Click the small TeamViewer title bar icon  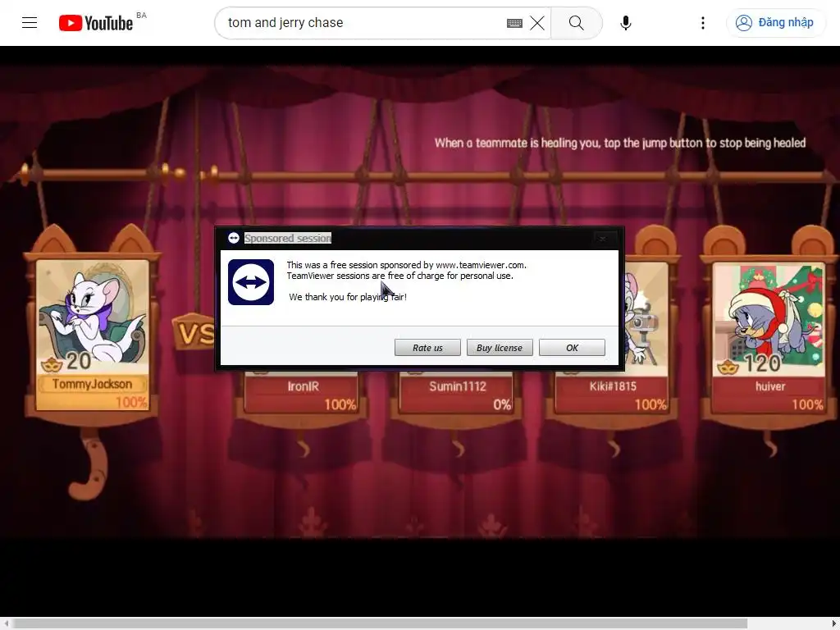[234, 238]
